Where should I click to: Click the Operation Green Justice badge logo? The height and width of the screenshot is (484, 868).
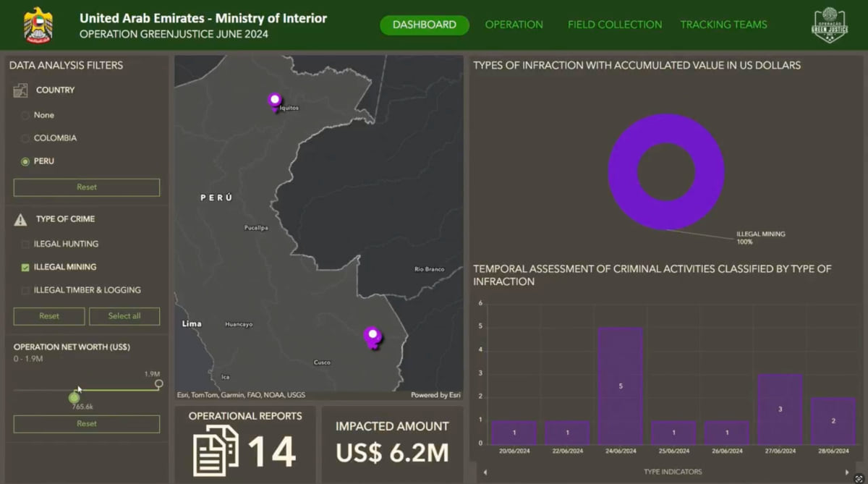pyautogui.click(x=829, y=25)
